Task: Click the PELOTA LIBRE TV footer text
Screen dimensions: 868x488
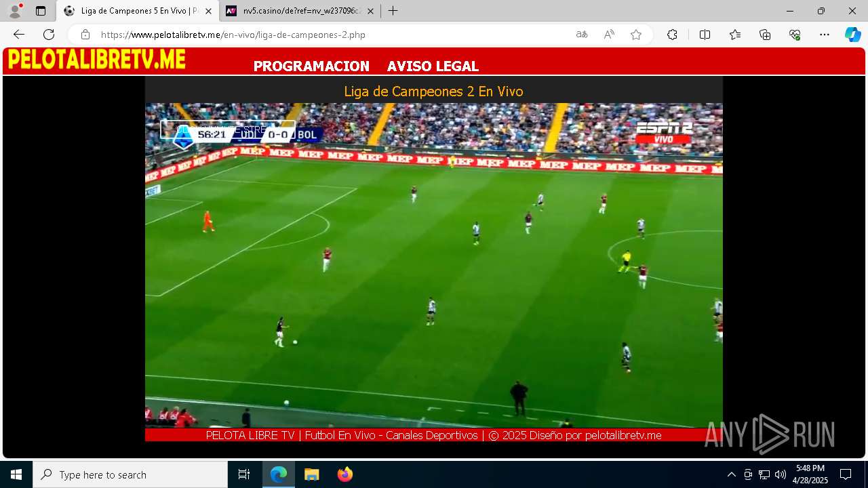Action: 433,435
